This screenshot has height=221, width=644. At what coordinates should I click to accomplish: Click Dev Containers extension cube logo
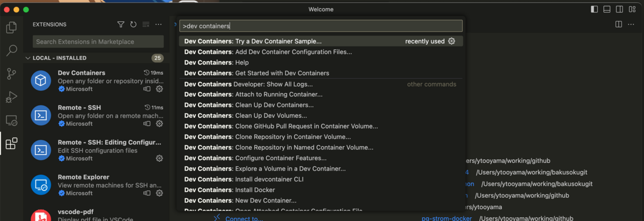tap(41, 81)
